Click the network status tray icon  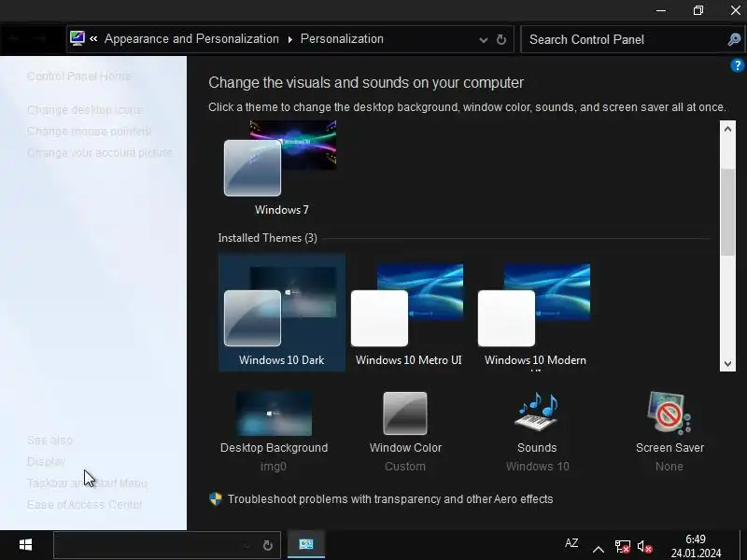coord(622,547)
